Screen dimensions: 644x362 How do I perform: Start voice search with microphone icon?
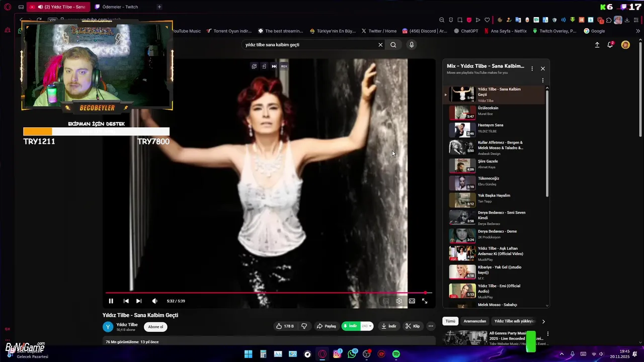tap(412, 45)
